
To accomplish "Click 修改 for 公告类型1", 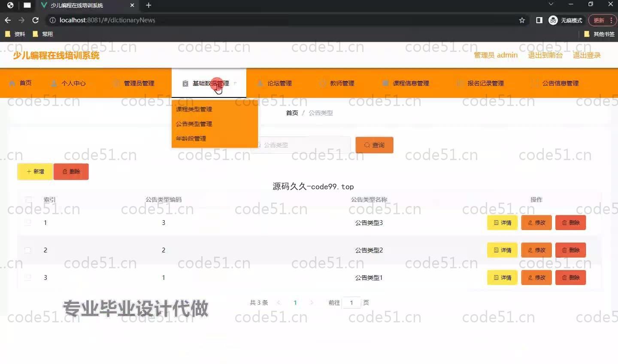I will click(x=536, y=277).
